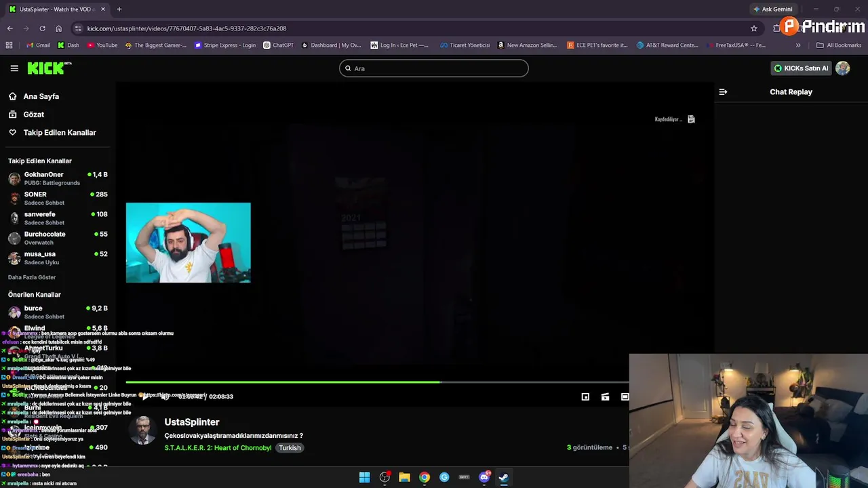Screen dimensions: 868x488
Task: Open the Kick hamburger sidebar menu
Action: tap(14, 68)
